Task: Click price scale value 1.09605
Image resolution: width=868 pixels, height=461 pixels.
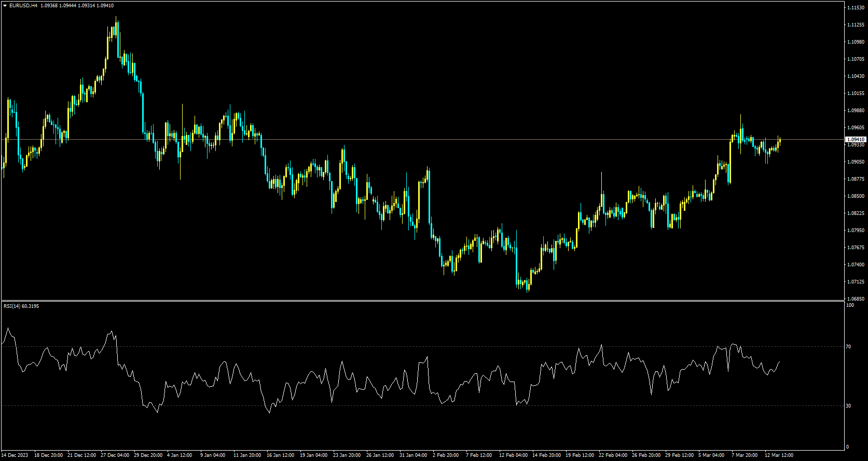Action: (x=856, y=128)
